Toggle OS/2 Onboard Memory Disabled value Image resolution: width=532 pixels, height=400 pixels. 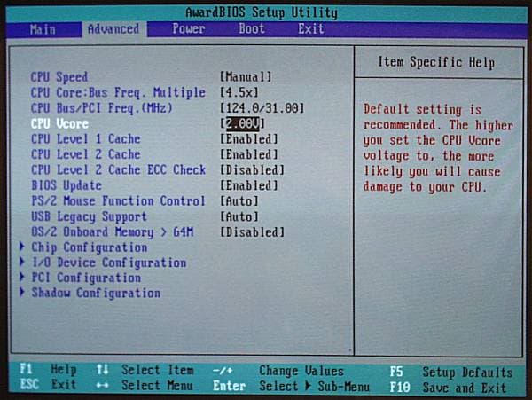click(x=252, y=232)
